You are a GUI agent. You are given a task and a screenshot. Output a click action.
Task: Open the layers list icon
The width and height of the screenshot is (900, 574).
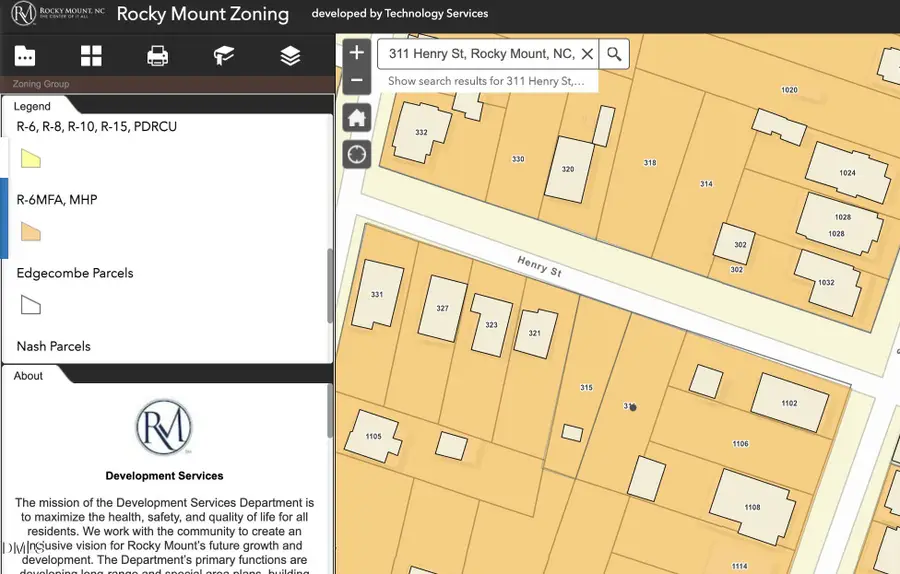click(290, 56)
